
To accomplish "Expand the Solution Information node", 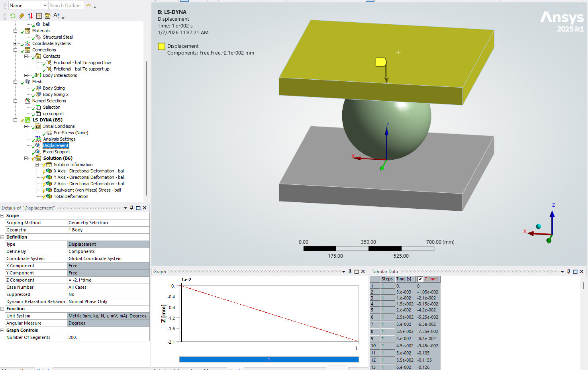I will [x=37, y=164].
